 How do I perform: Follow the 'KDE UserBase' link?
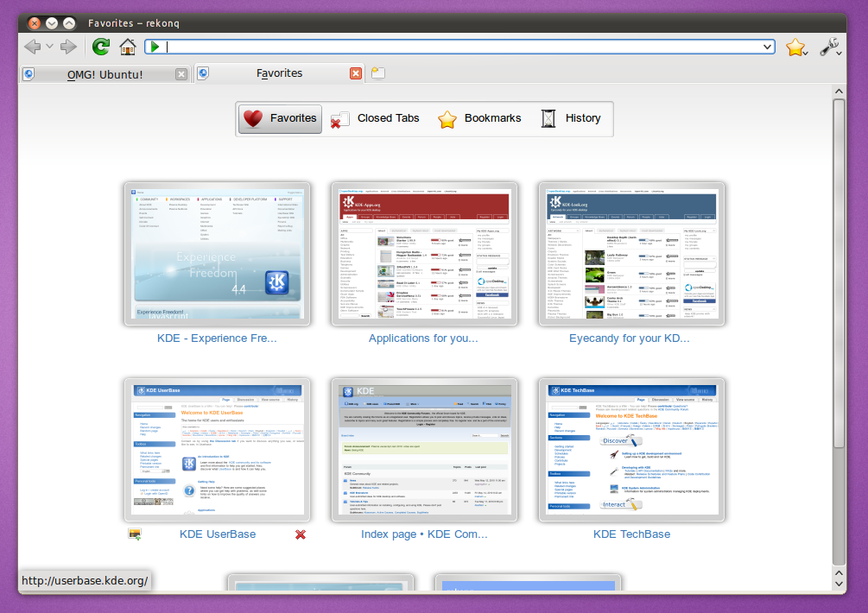coord(218,534)
